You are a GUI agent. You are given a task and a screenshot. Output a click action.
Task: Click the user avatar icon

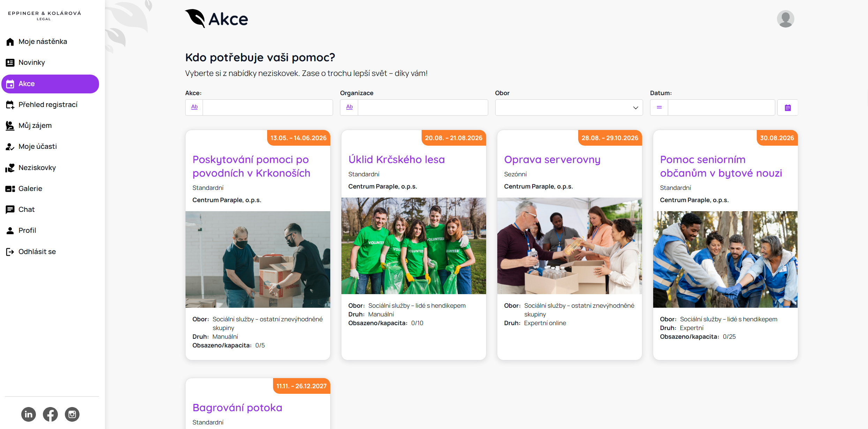(x=785, y=19)
